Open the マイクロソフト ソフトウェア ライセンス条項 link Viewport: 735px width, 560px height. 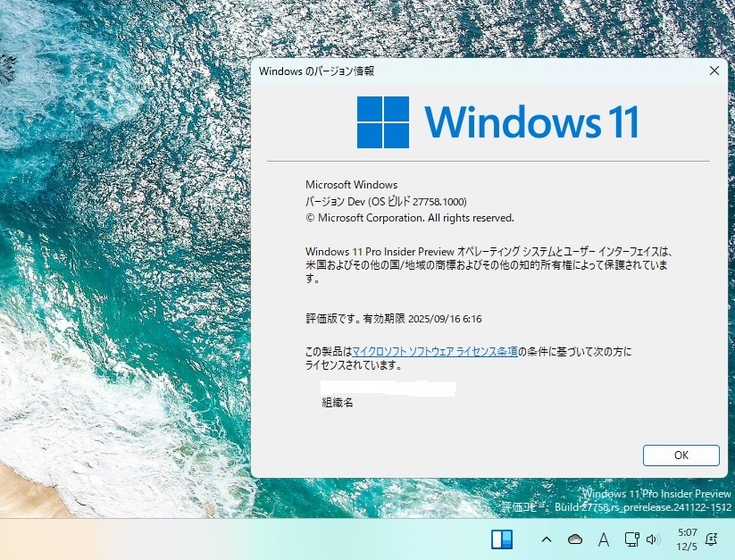pyautogui.click(x=435, y=352)
